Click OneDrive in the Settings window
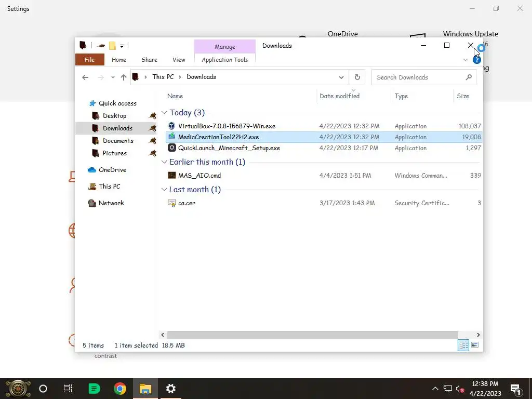 click(x=343, y=34)
